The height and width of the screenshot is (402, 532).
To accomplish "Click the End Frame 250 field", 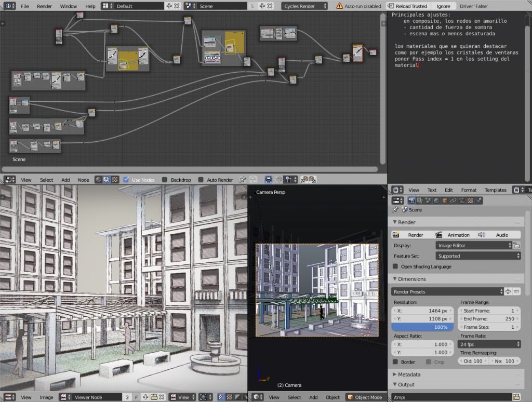I will pyautogui.click(x=489, y=319).
